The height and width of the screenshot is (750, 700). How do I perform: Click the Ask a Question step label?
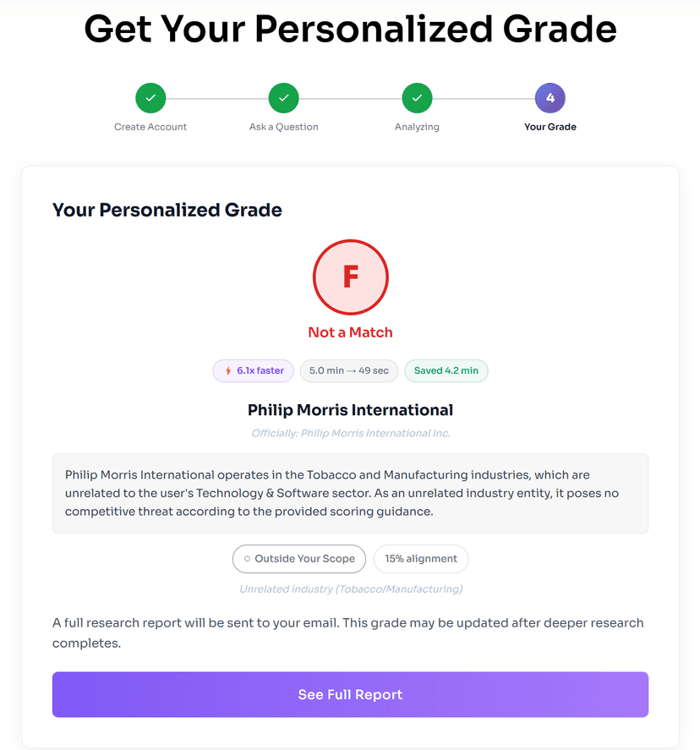pos(283,127)
